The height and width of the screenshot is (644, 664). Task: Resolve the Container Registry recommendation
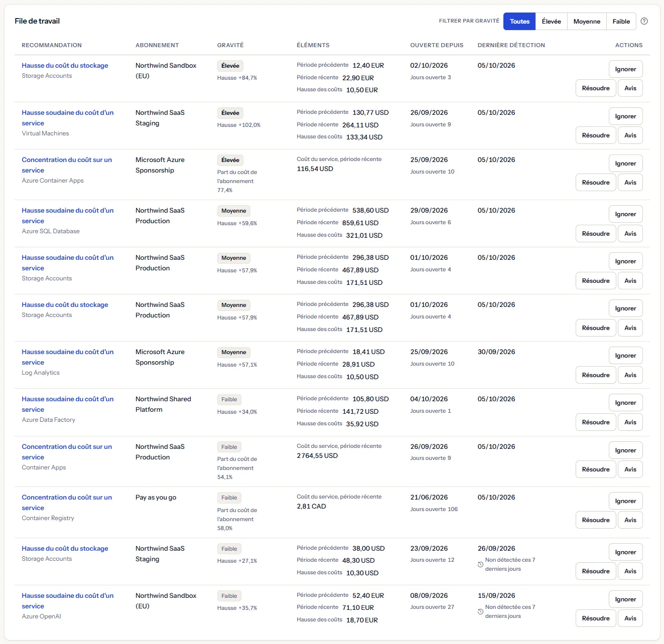pos(596,520)
